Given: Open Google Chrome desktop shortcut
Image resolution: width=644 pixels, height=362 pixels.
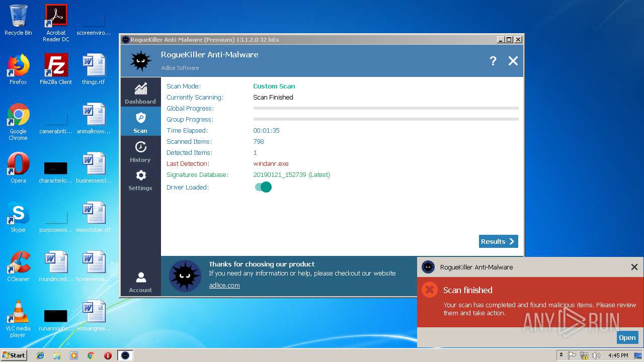Looking at the screenshot, I should [x=18, y=121].
